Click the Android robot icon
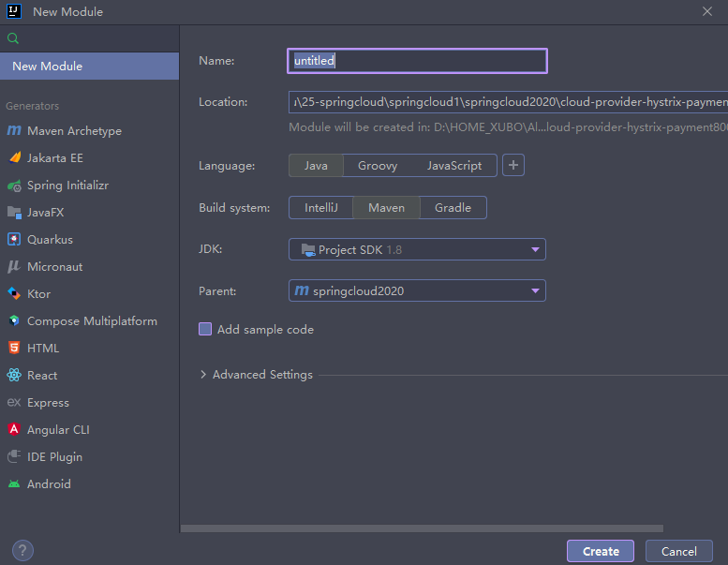 click(x=14, y=484)
